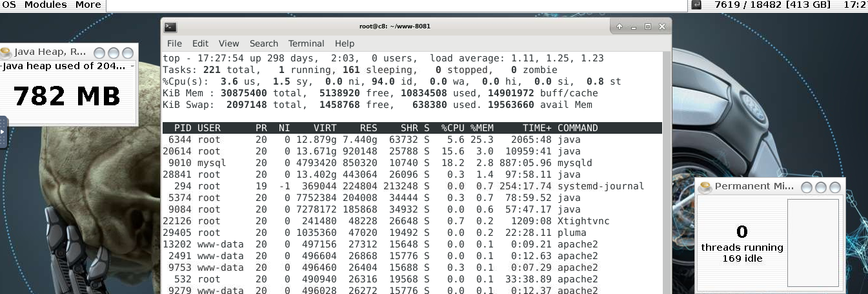Viewport: 868px width, 294px height.
Task: Click the terminal icon in the title bar
Action: click(x=170, y=26)
